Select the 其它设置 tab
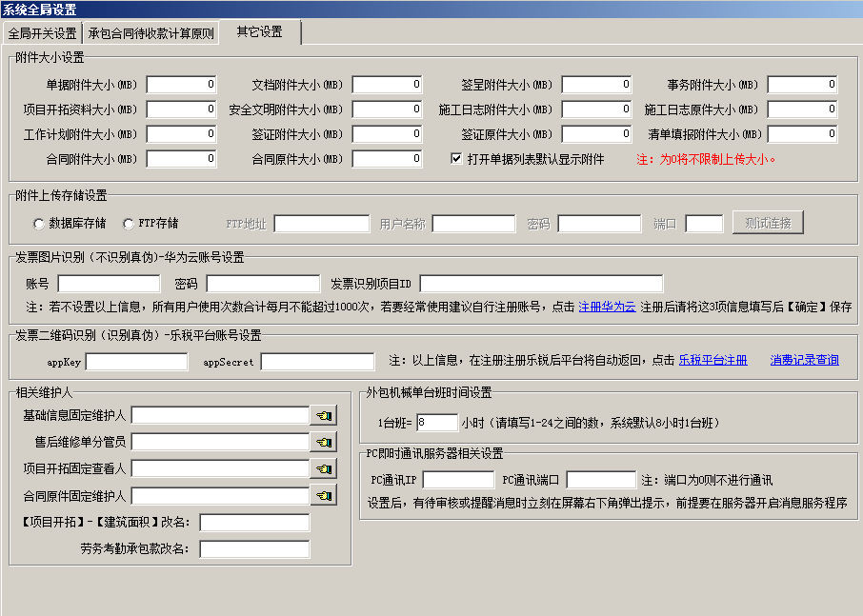Viewport: 863px width, 616px height. click(x=259, y=31)
